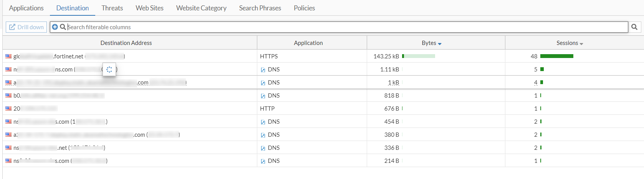
Task: Open the Threats tab
Action: (x=112, y=8)
